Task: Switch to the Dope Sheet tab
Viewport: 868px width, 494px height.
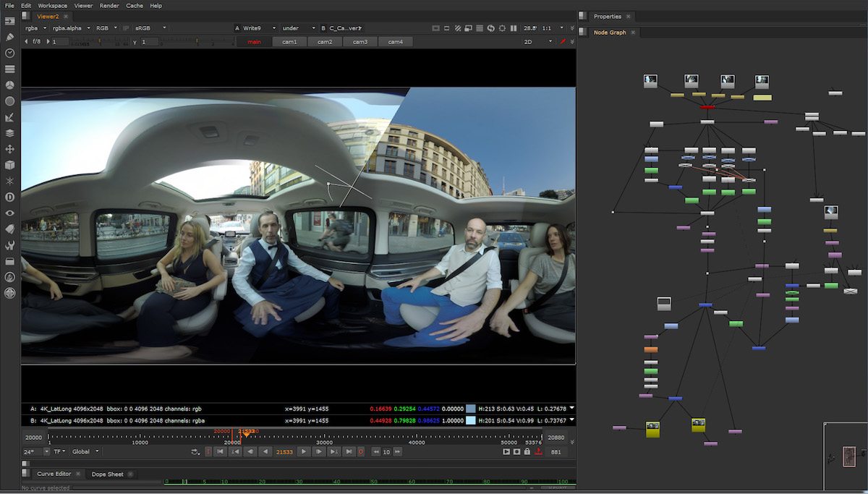Action: [107, 474]
